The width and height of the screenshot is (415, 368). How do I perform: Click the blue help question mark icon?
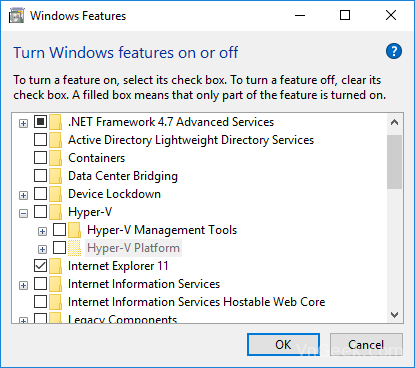pos(394,51)
